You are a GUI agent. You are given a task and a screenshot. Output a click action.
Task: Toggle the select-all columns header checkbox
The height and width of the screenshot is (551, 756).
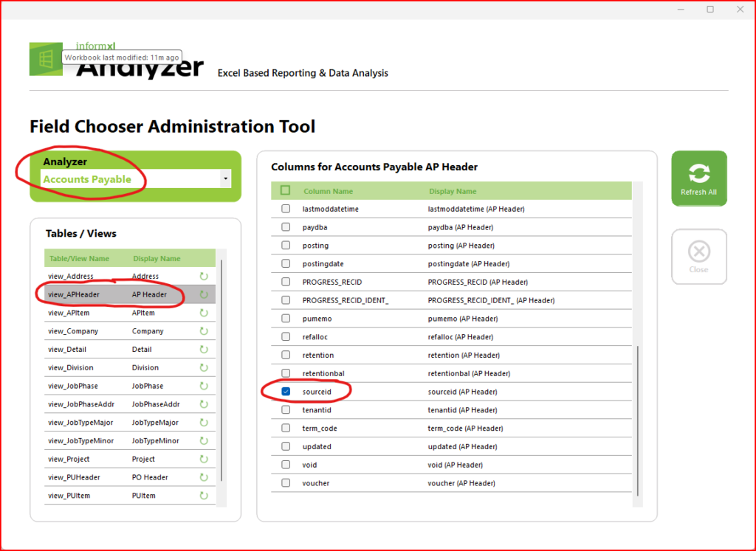coord(286,190)
